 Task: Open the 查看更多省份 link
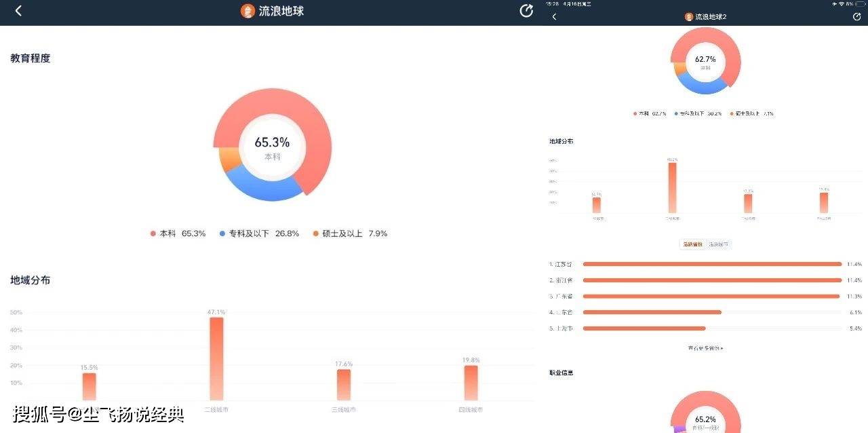pos(705,348)
